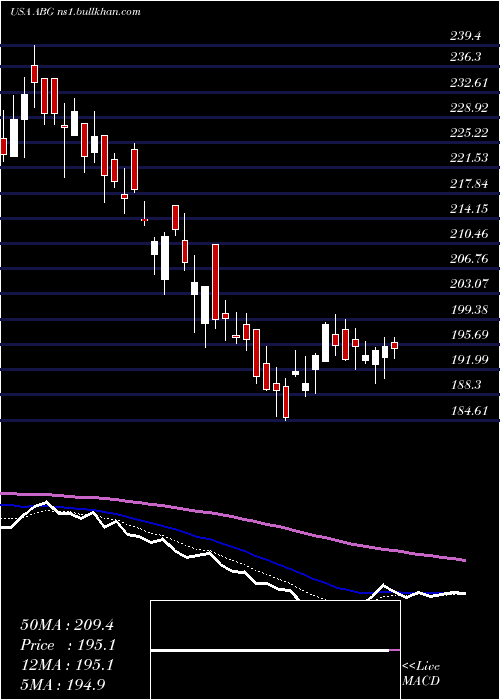Select the 236.3 price axis label
This screenshot has width=500, height=700.
(x=465, y=57)
